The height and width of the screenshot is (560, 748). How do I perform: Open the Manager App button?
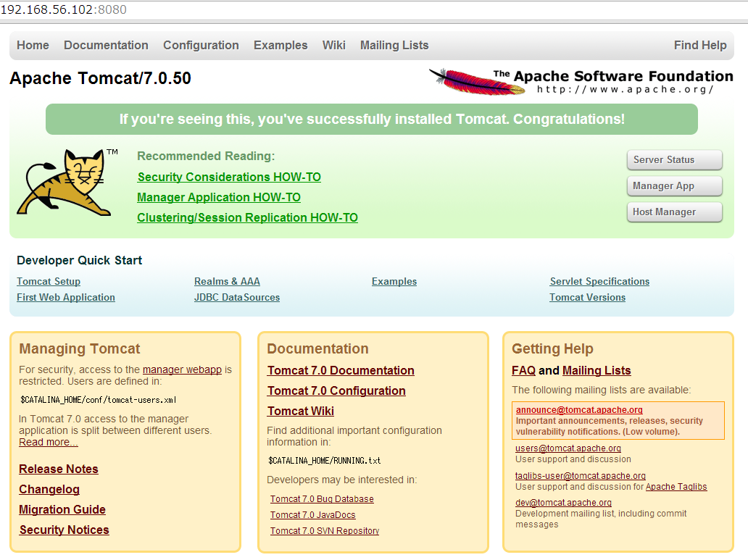(675, 186)
